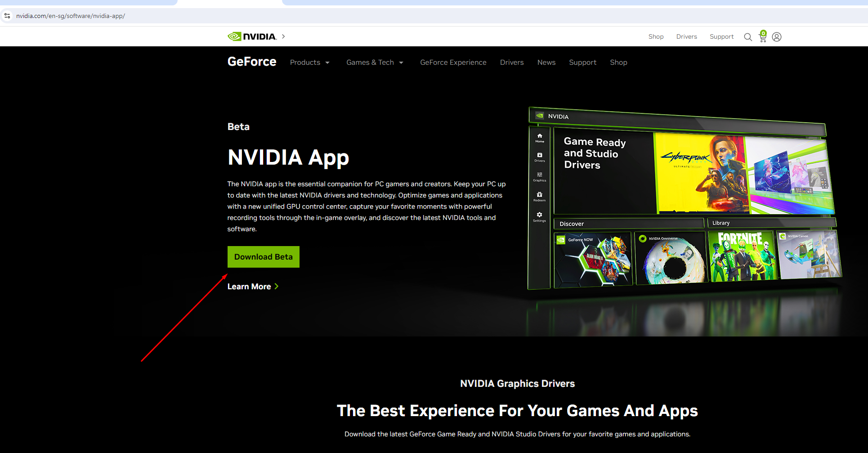Switch to the Discover tab in the app preview
The height and width of the screenshot is (453, 868).
[572, 223]
